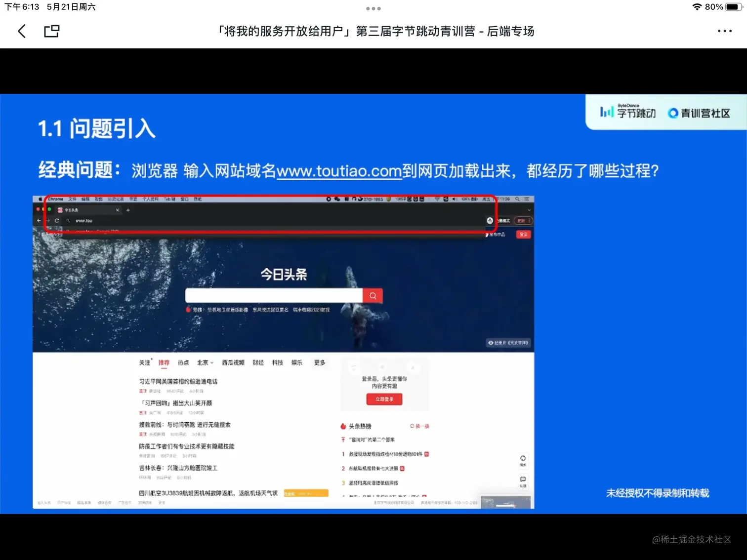Click the 换一换 refresh link

(x=419, y=426)
